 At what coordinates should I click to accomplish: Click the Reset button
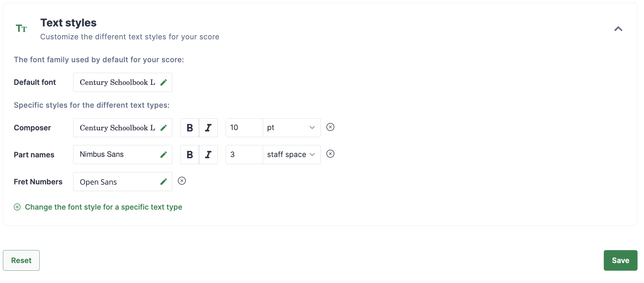(21, 260)
